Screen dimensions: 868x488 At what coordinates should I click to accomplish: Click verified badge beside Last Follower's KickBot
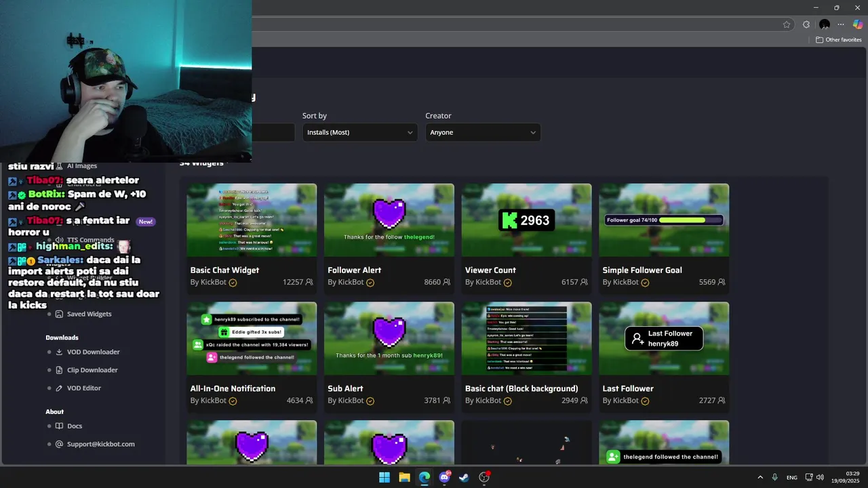point(645,401)
